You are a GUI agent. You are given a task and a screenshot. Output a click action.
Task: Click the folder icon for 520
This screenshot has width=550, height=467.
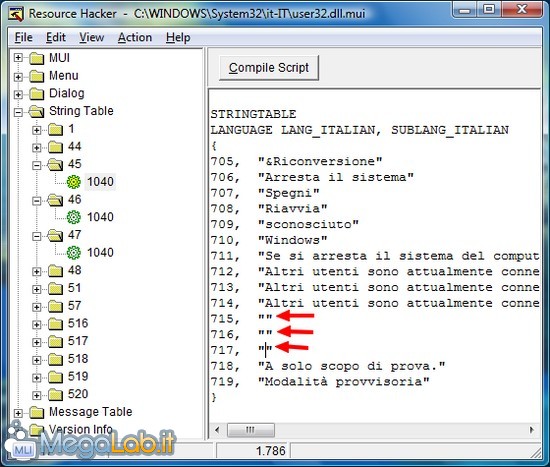click(x=55, y=395)
